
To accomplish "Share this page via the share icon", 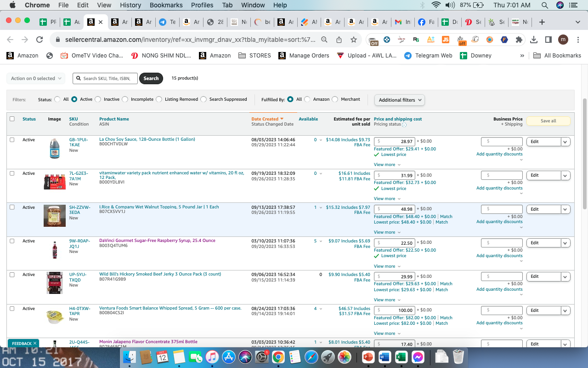I will [339, 40].
